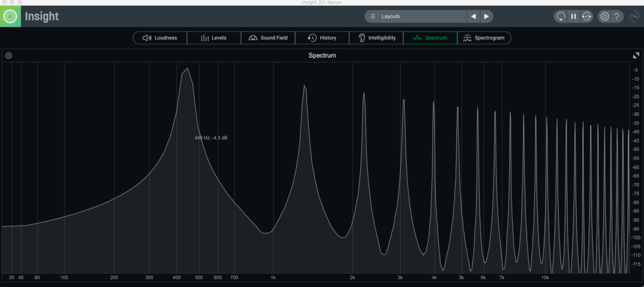644x287 pixels.
Task: Switch to the Sound Field tab
Action: click(x=268, y=38)
